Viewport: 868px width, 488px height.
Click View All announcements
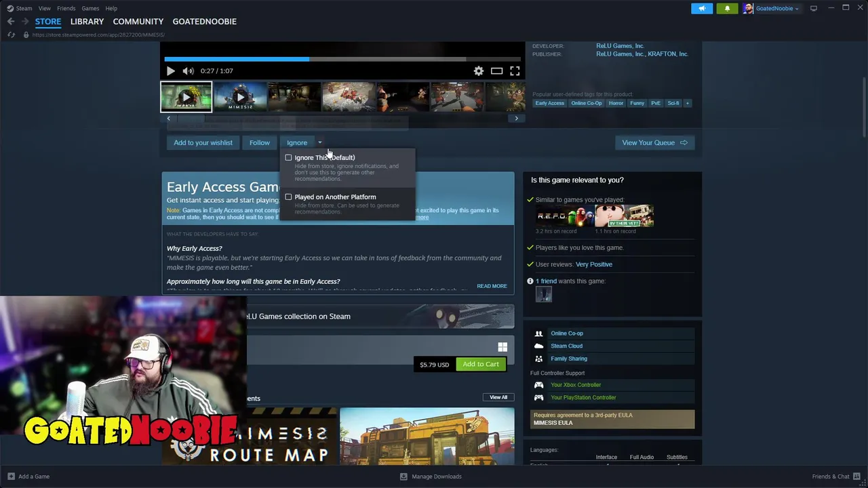(x=498, y=397)
